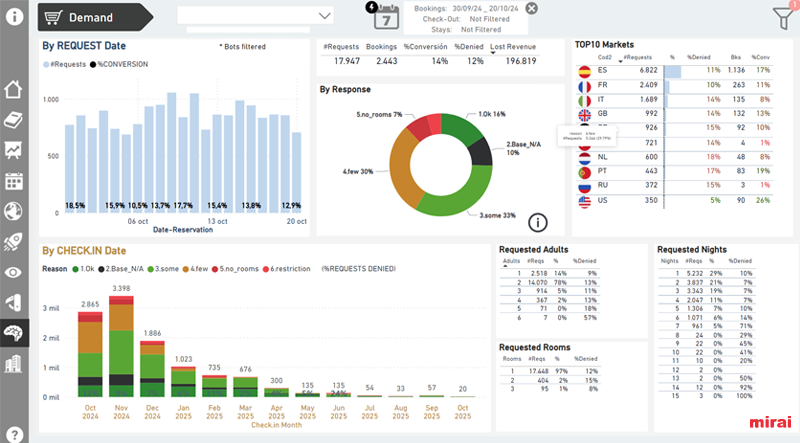
Task: Go to the Home page icon
Action: pyautogui.click(x=13, y=89)
